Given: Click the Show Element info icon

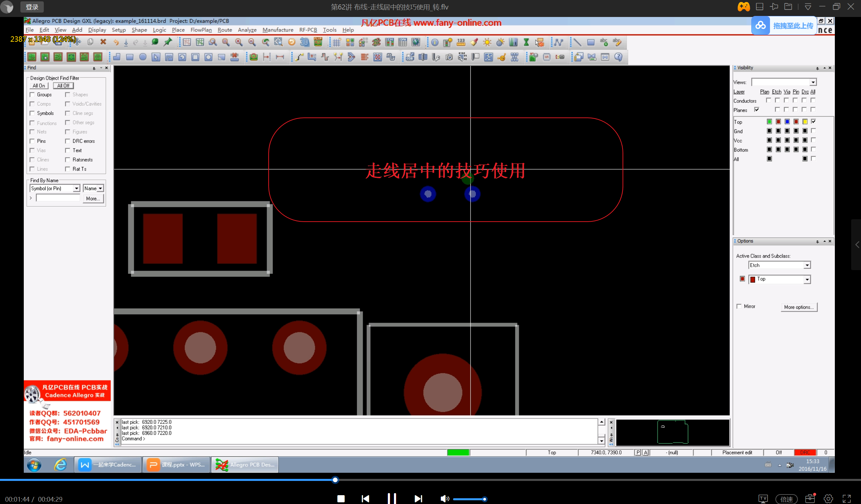Looking at the screenshot, I should [435, 42].
